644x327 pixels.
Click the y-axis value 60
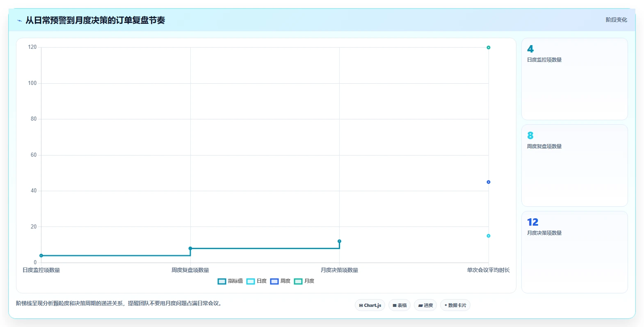pyautogui.click(x=34, y=155)
